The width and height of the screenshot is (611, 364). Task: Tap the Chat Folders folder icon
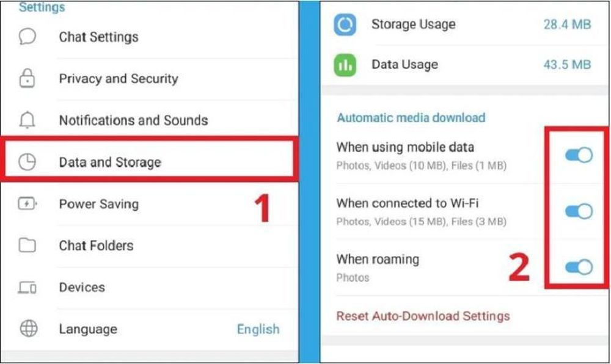(27, 246)
